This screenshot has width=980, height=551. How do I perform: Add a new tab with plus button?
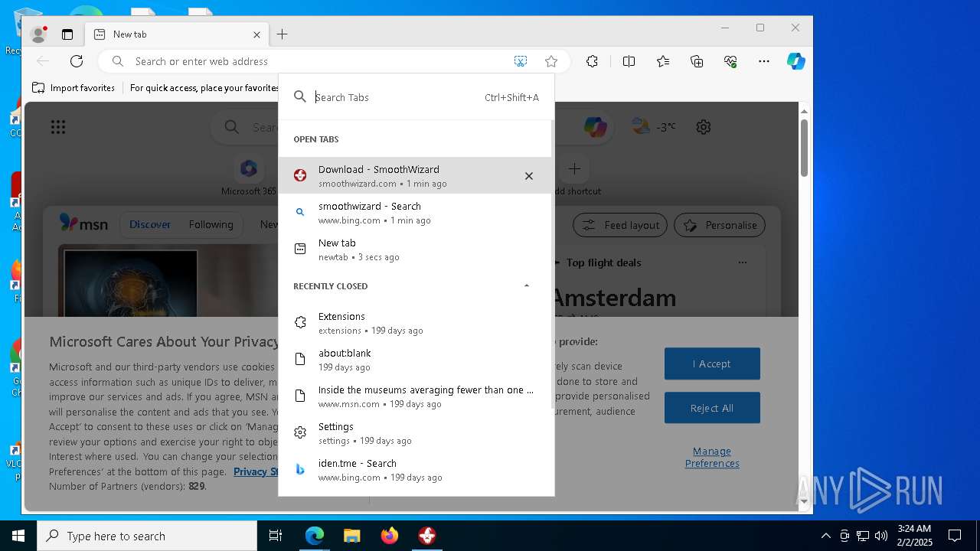[282, 34]
